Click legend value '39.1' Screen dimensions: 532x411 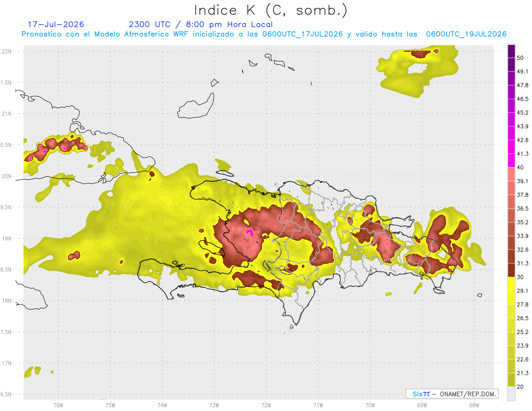(523, 181)
